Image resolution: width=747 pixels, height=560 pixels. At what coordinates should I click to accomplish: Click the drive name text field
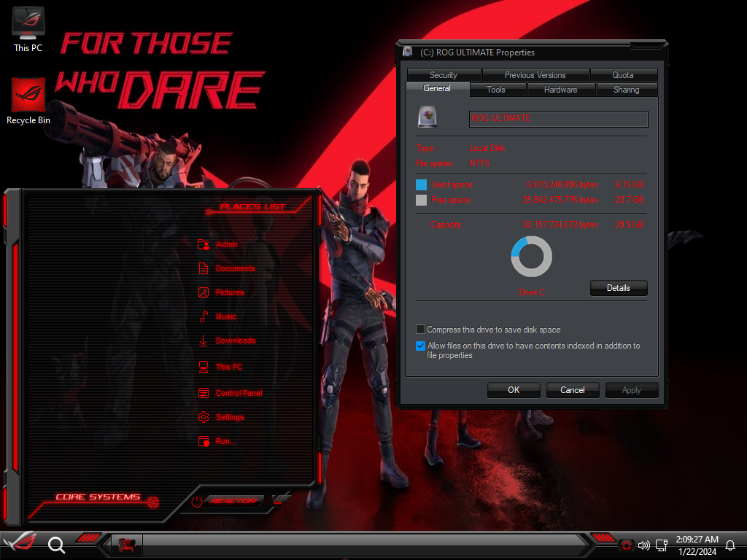click(558, 119)
